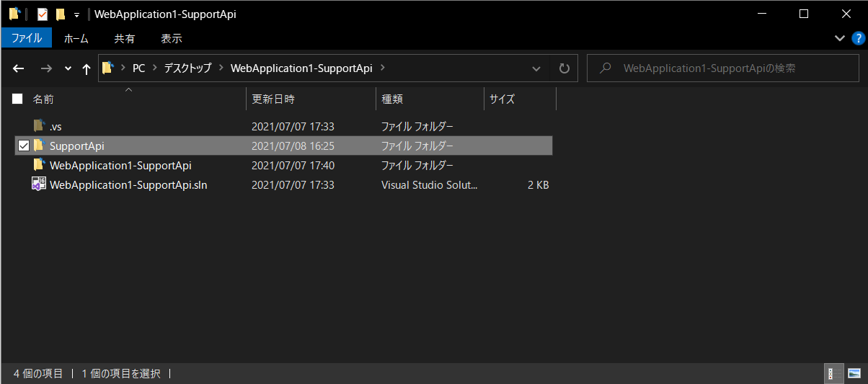Click the New Folder quick access icon

61,14
